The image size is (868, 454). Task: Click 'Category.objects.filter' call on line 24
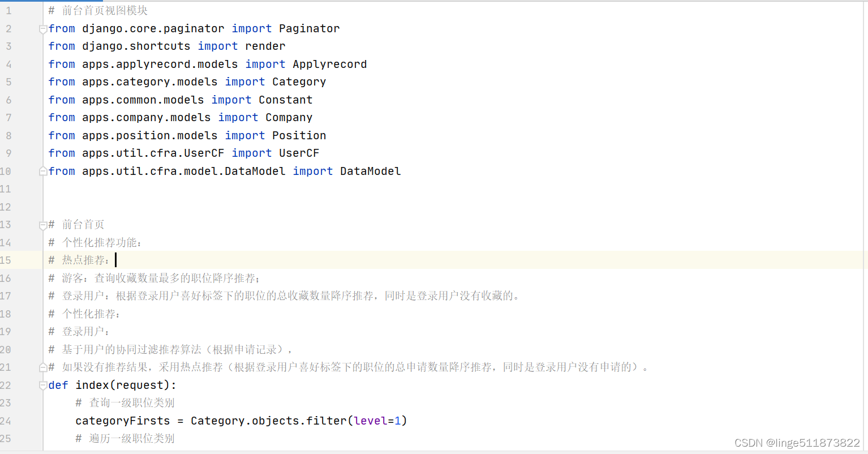coord(269,421)
